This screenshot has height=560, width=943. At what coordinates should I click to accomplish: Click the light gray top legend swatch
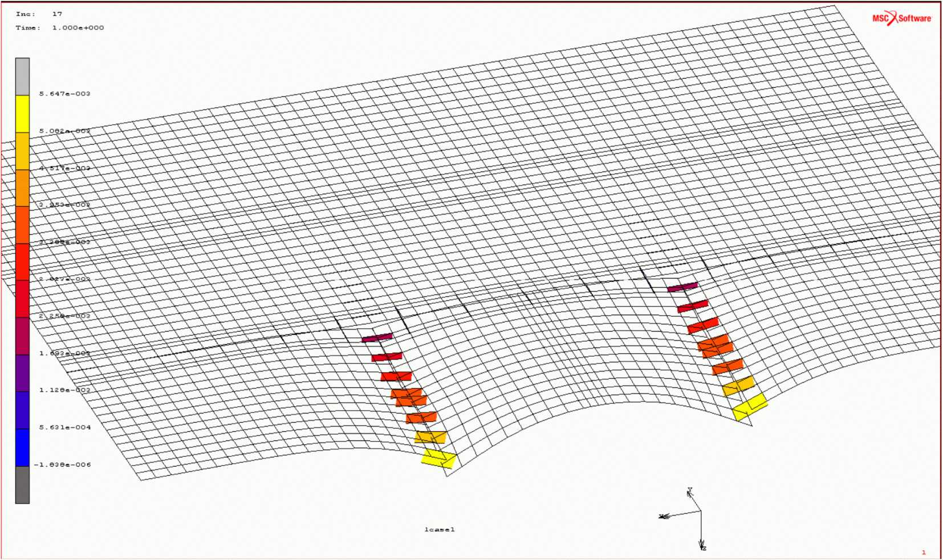[22, 76]
